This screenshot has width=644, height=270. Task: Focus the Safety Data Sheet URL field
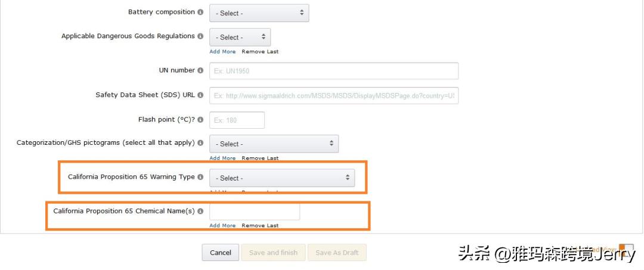coord(333,95)
